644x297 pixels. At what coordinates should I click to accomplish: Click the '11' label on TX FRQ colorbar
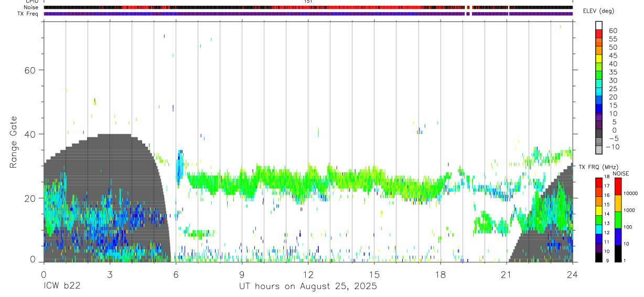pyautogui.click(x=607, y=243)
